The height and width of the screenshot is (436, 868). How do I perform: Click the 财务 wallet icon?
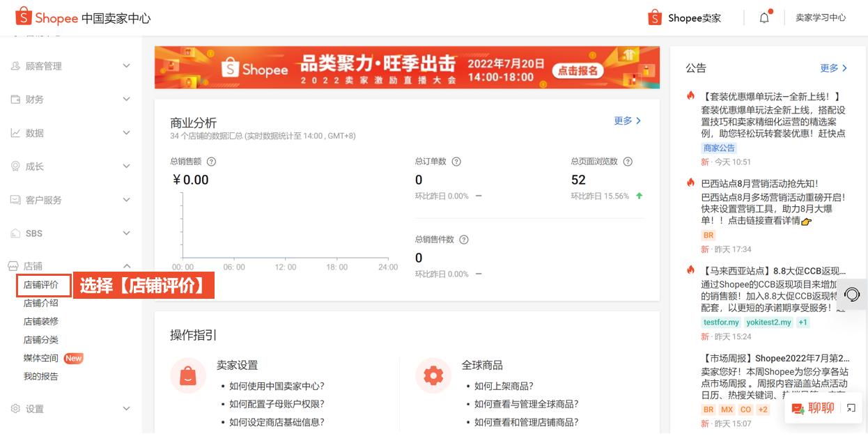15,99
